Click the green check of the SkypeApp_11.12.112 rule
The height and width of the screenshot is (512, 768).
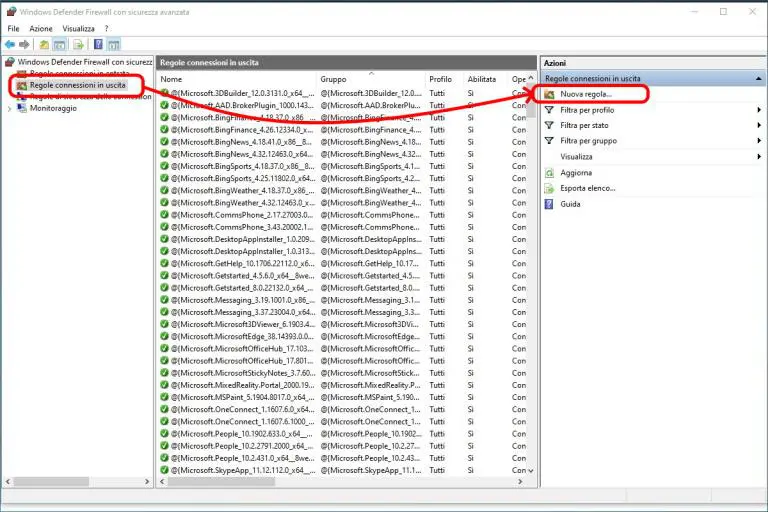click(x=164, y=470)
